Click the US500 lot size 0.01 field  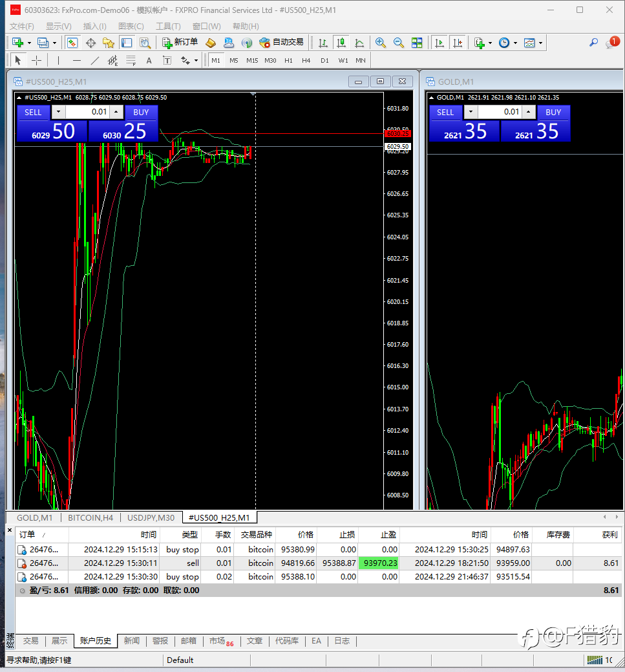87,112
